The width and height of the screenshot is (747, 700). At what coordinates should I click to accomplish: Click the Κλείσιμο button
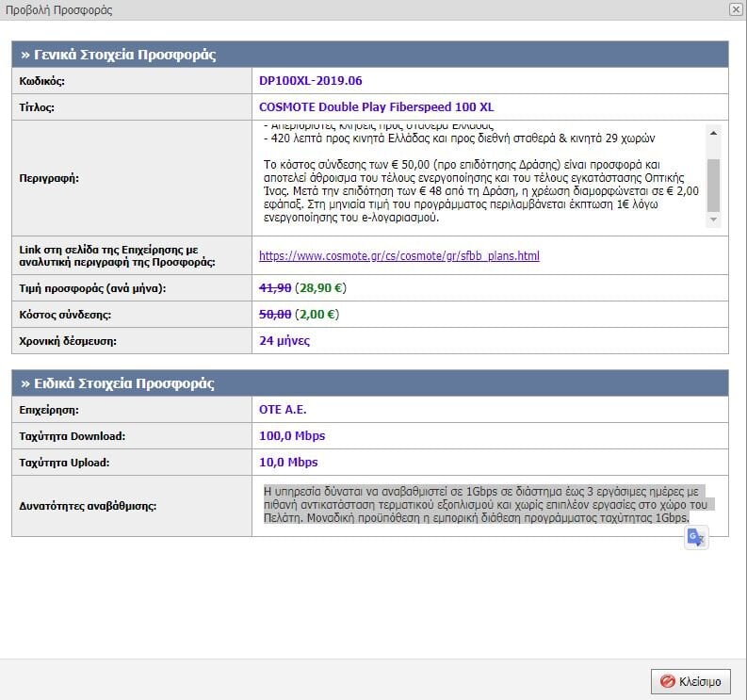pyautogui.click(x=690, y=681)
